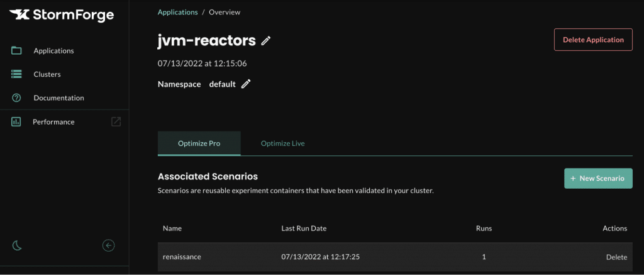644x275 pixels.
Task: Switch to Optimize Live tab
Action: click(x=282, y=143)
